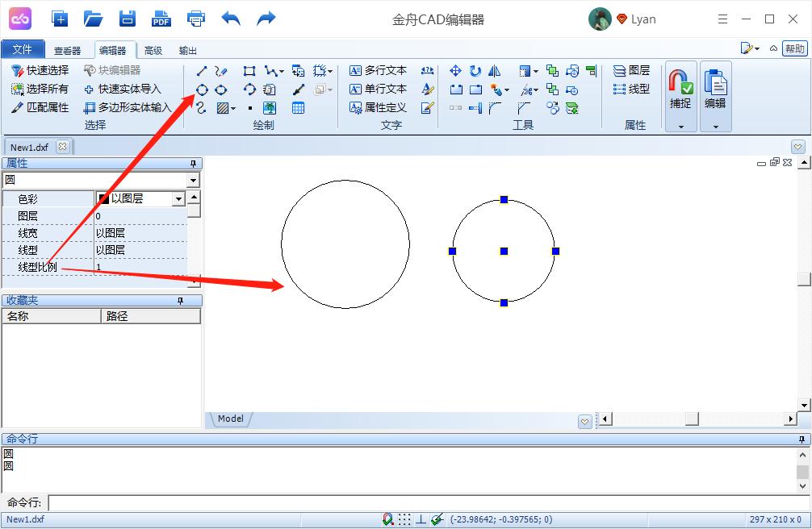Click the 帮助 help button
The width and height of the screenshot is (812, 529).
click(795, 48)
